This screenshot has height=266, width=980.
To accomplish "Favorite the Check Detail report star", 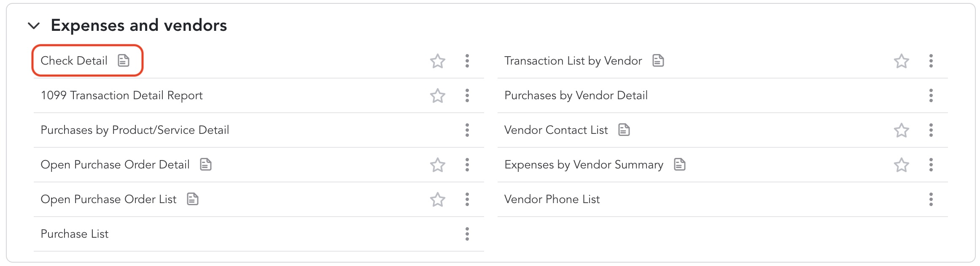I will pyautogui.click(x=438, y=61).
